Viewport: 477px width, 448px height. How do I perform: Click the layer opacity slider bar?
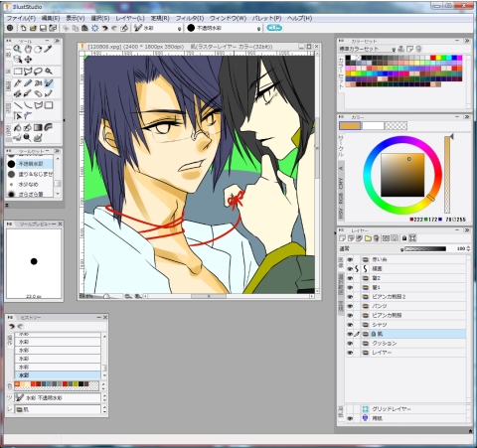pyautogui.click(x=425, y=249)
